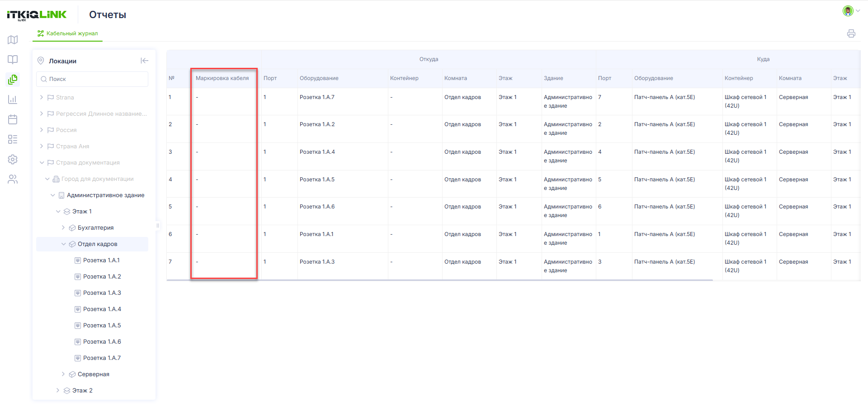This screenshot has height=416, width=868.
Task: Expand the Серверная room node
Action: tap(63, 374)
